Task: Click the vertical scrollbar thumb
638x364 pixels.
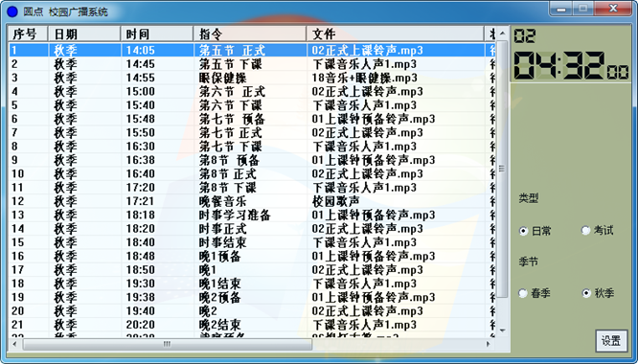Action: tap(502, 169)
